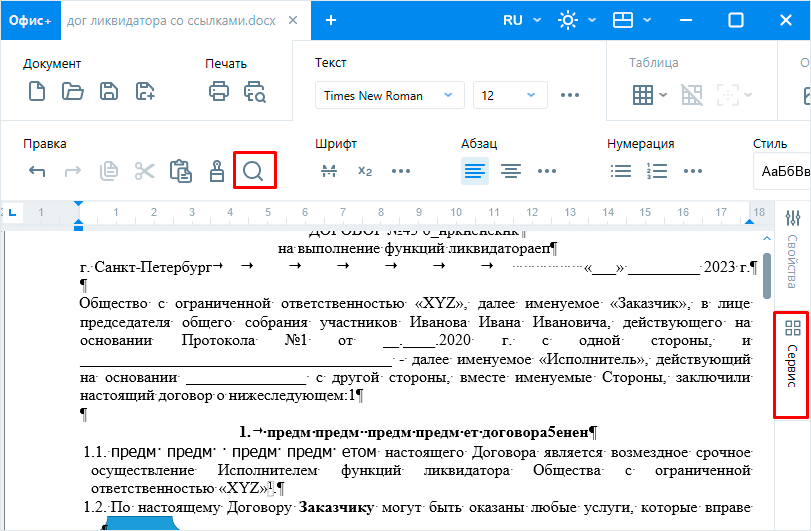The image size is (811, 531).
Task: Open print preview
Action: (x=256, y=93)
